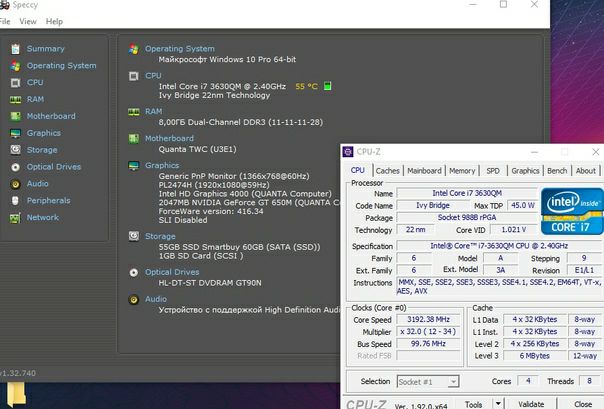Switch to the Graphics tab in CPU-Z

(x=525, y=171)
